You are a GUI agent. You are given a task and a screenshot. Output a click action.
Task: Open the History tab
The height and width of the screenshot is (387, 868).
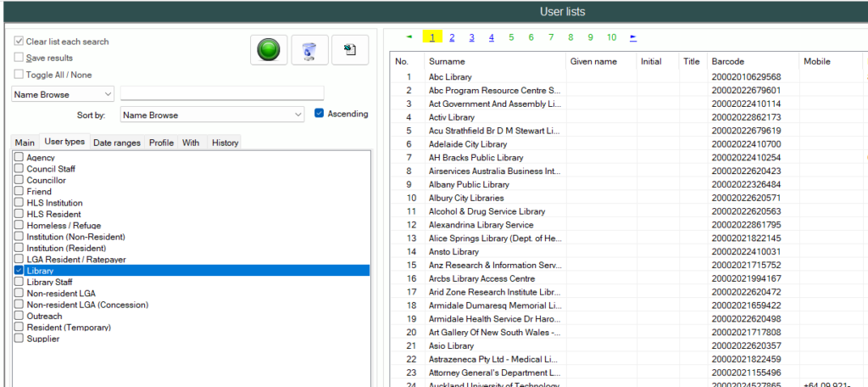(225, 143)
